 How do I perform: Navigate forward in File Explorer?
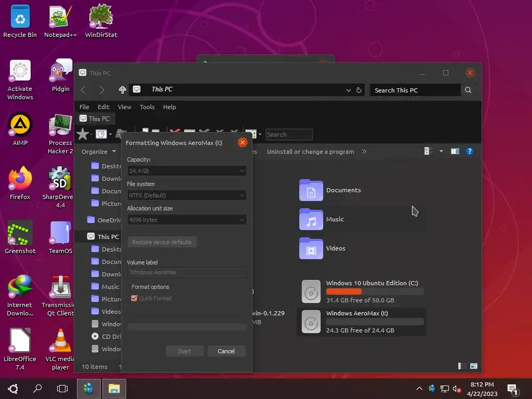click(101, 90)
